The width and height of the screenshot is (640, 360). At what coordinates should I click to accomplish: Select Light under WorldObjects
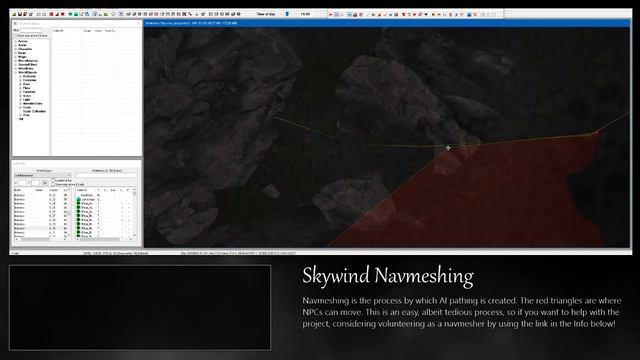(27, 100)
